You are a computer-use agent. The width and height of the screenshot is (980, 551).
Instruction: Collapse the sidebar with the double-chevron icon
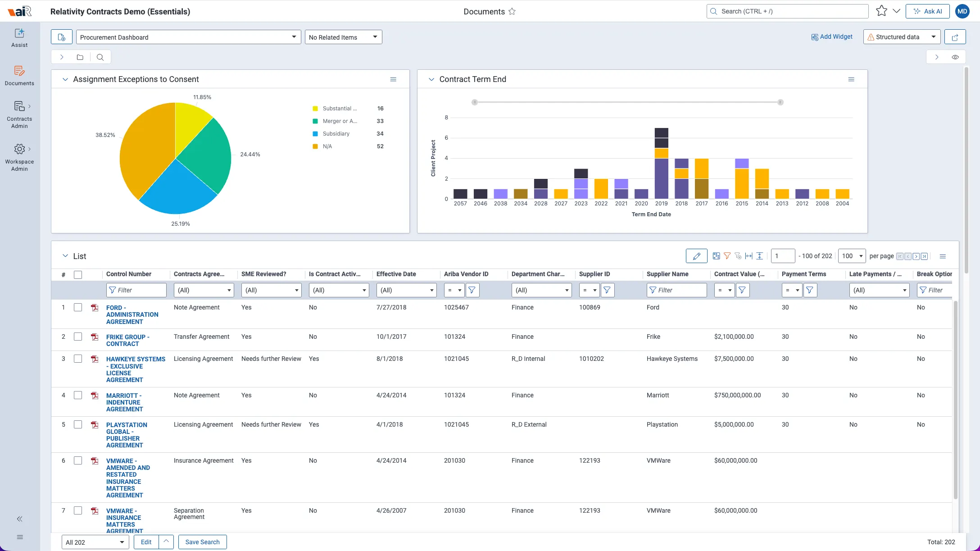(x=19, y=519)
